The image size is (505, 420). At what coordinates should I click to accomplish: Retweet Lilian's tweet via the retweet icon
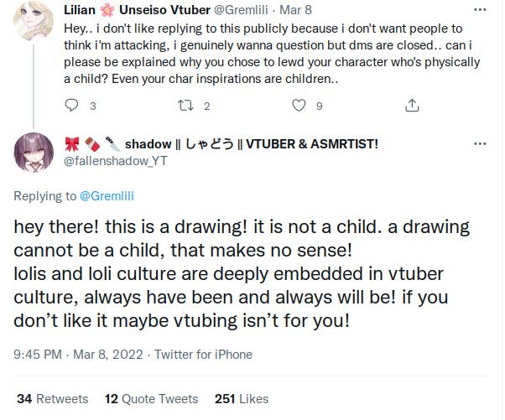point(188,106)
